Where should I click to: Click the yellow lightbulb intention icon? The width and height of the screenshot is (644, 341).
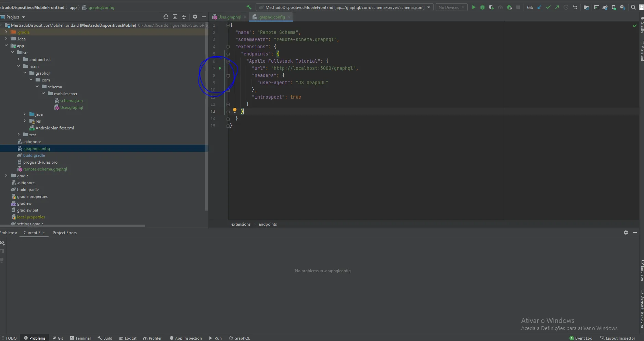click(x=235, y=110)
